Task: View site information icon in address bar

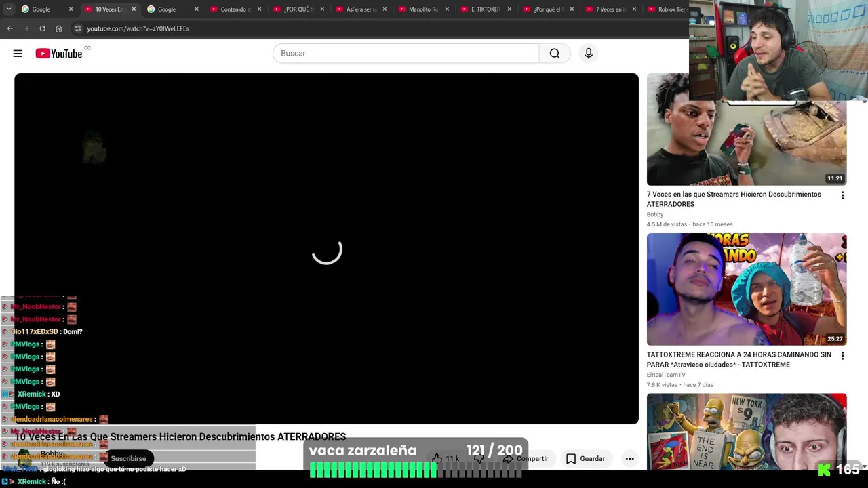Action: click(x=78, y=28)
